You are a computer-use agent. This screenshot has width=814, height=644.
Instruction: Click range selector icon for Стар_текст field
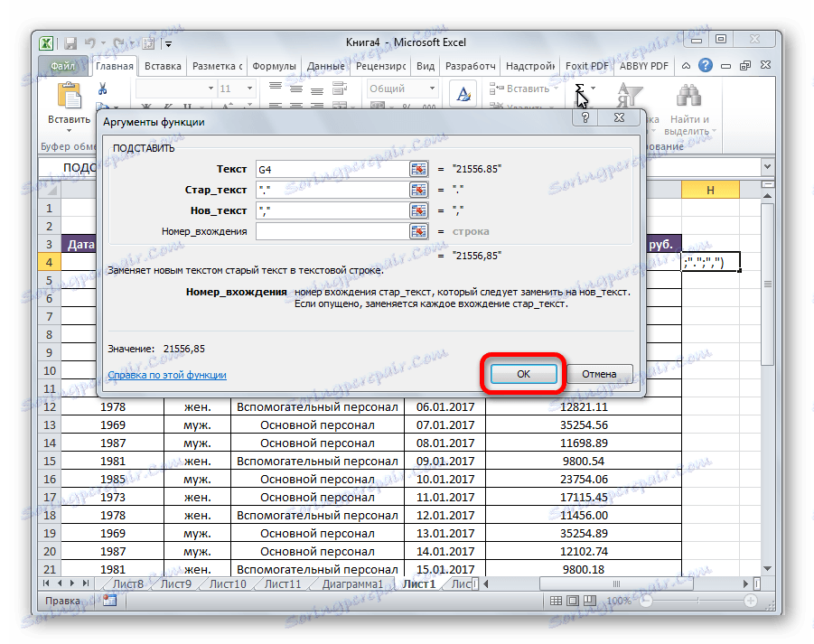[418, 190]
